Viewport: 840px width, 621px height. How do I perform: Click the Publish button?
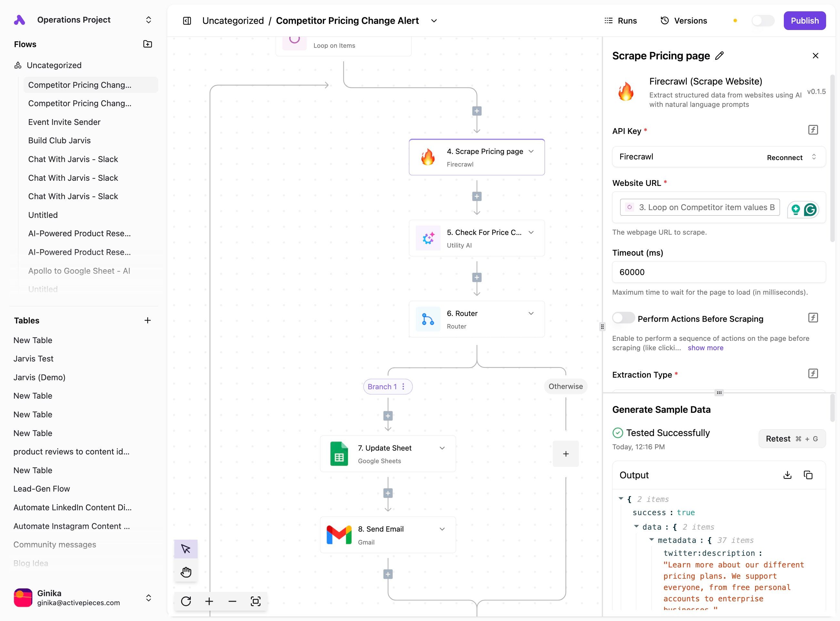pyautogui.click(x=804, y=21)
